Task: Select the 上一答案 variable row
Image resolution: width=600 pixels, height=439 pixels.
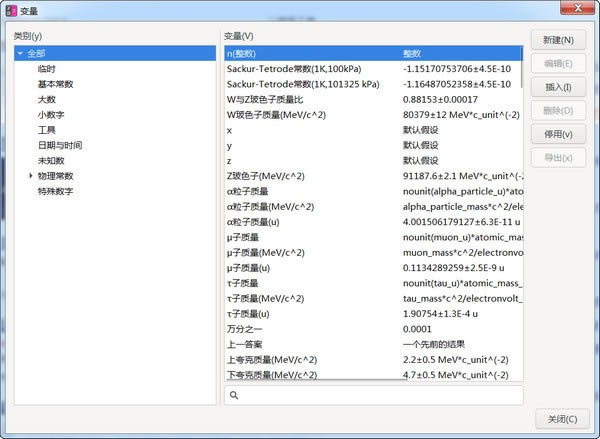Action: click(373, 344)
